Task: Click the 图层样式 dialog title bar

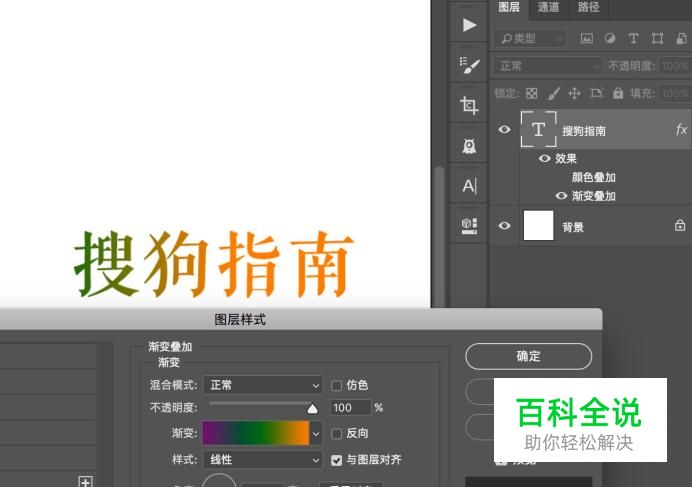Action: click(301, 319)
